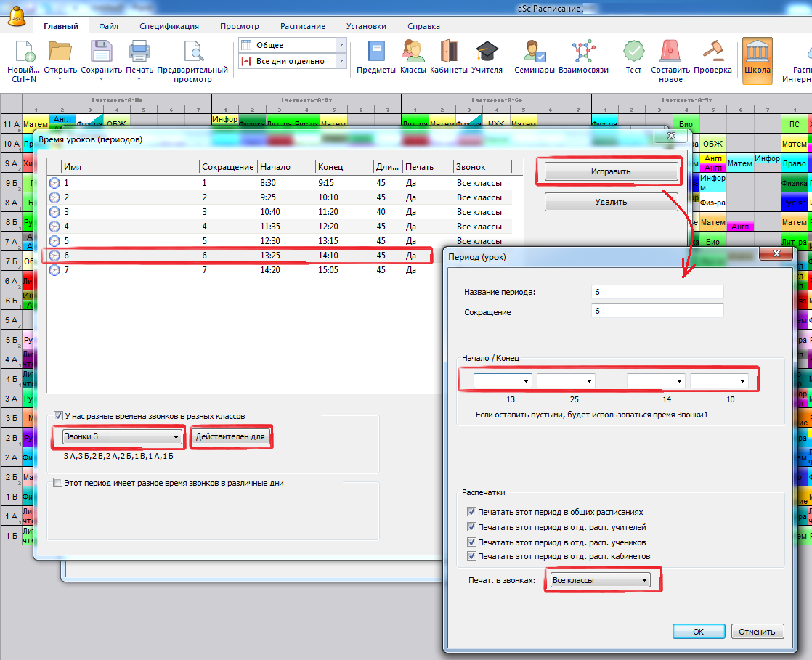The height and width of the screenshot is (660, 812).
Task: Click the Проверка gavel icon
Action: 712,52
